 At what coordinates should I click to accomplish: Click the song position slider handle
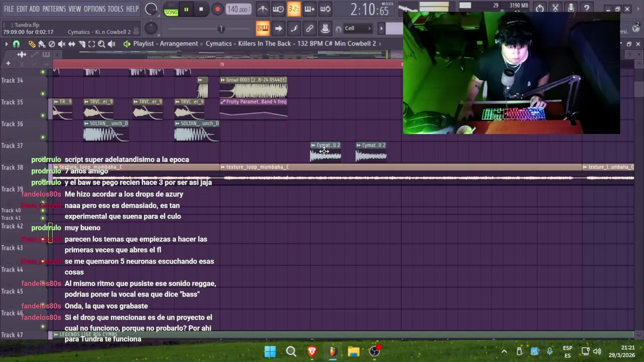221,29
